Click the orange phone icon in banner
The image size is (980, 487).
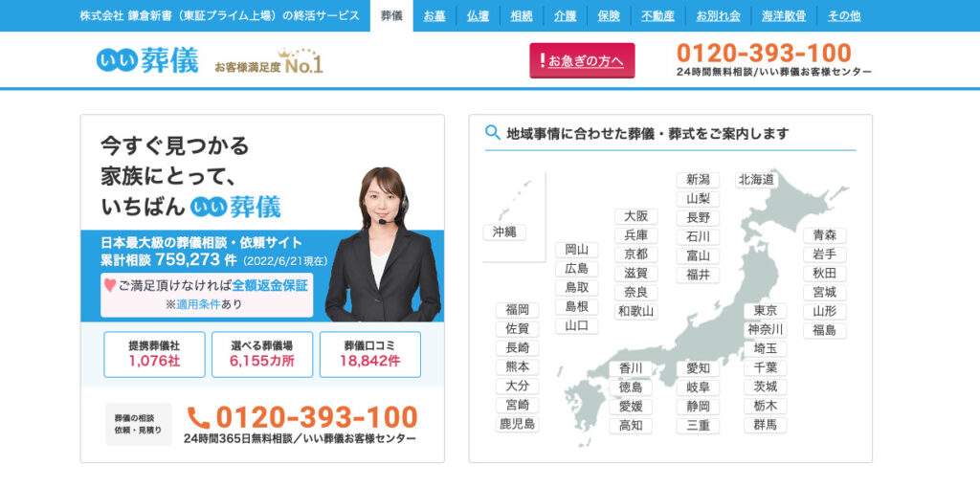click(x=198, y=417)
